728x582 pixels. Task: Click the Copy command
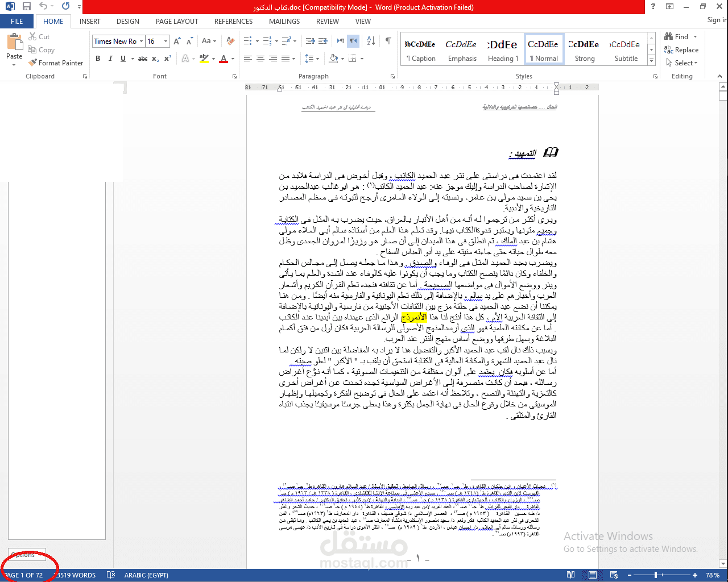click(42, 50)
